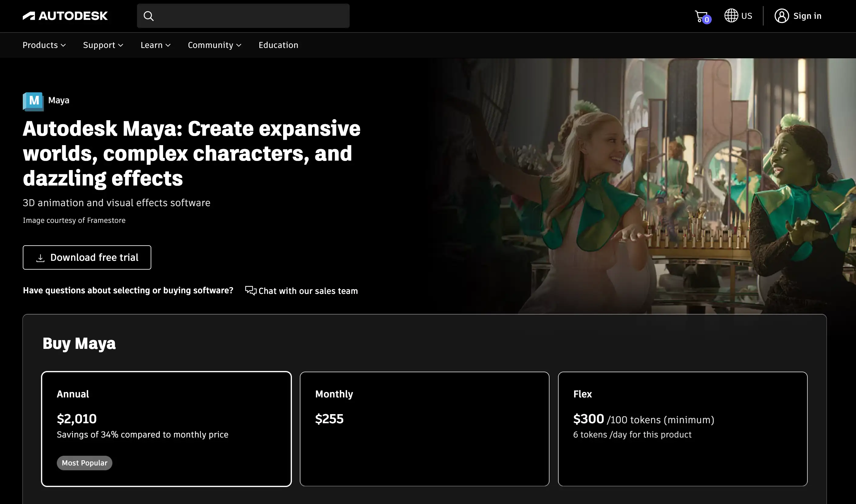
Task: Expand the Products menu
Action: coord(44,45)
